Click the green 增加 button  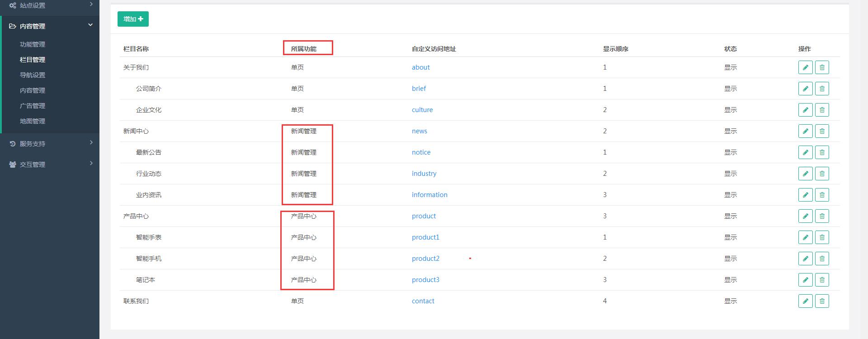coord(133,19)
